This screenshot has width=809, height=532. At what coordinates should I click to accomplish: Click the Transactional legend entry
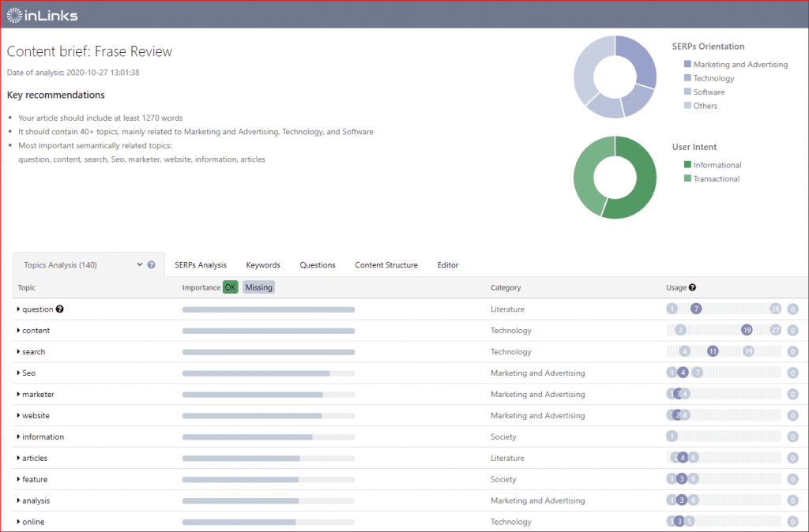click(x=712, y=179)
